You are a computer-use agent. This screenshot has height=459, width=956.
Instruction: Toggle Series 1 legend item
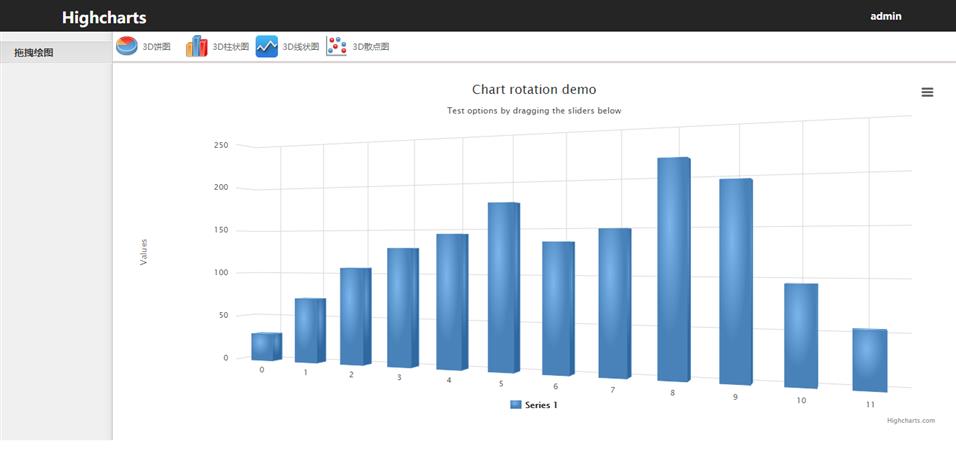[541, 405]
